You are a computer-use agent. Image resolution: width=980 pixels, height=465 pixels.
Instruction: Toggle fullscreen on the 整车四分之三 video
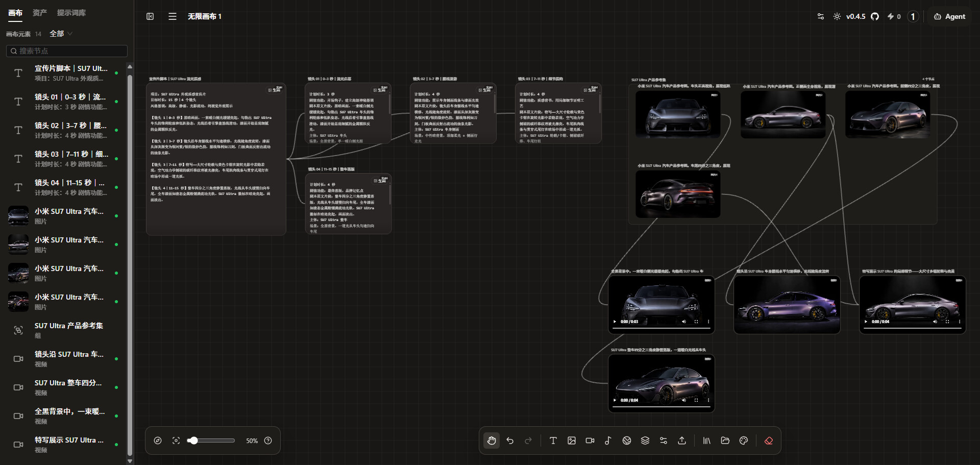point(696,400)
